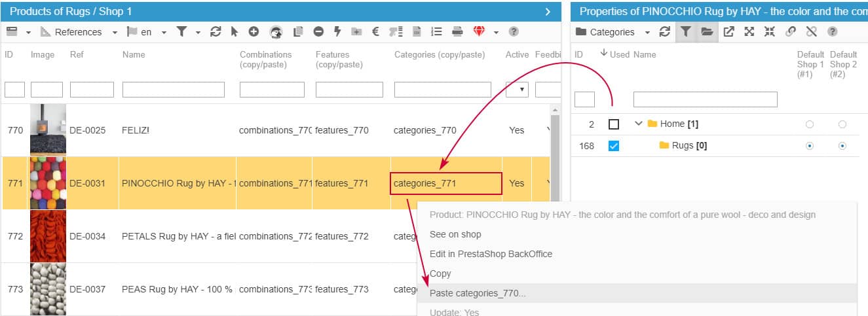Click the print icon in products toolbar
The height and width of the screenshot is (316, 868).
(457, 31)
